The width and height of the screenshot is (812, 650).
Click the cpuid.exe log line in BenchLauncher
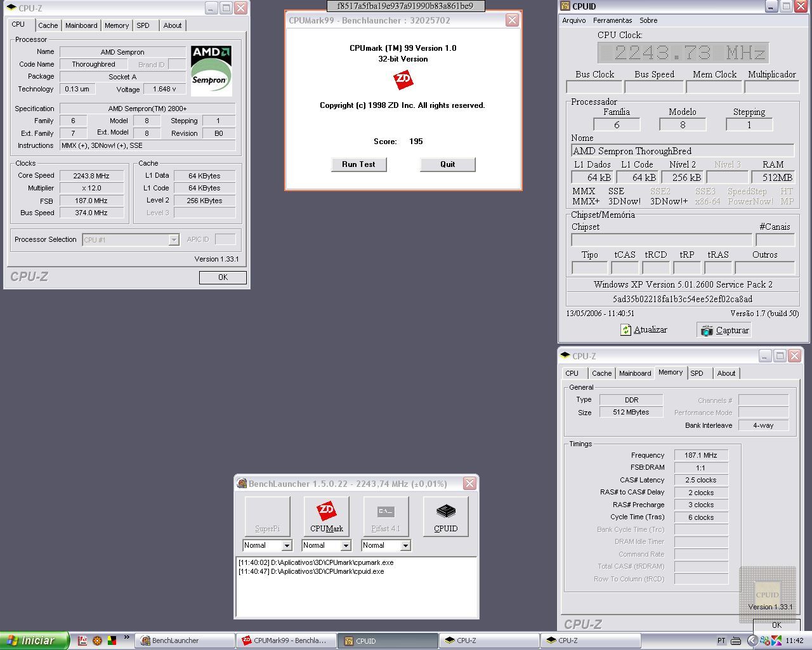[311, 571]
